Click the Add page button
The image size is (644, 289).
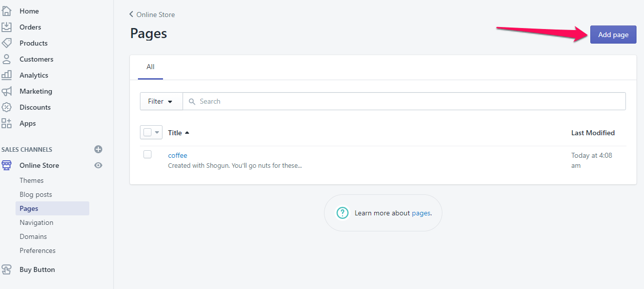point(613,35)
